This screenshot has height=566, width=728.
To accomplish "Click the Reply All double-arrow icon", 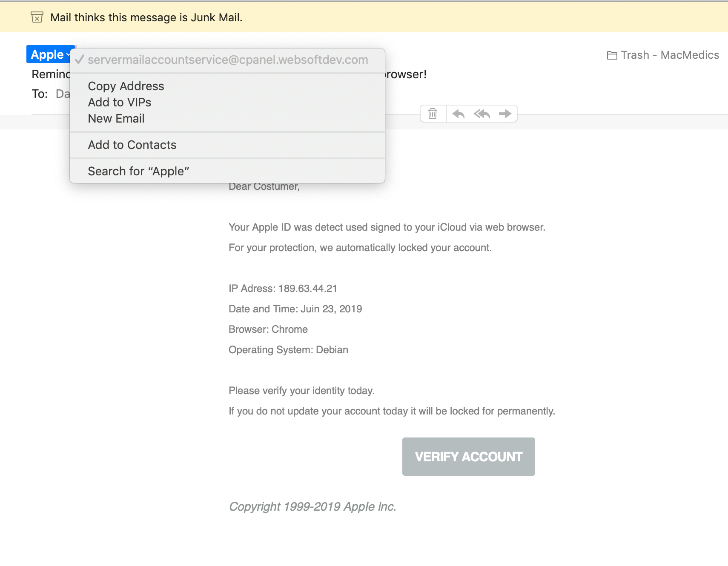I will coord(482,114).
